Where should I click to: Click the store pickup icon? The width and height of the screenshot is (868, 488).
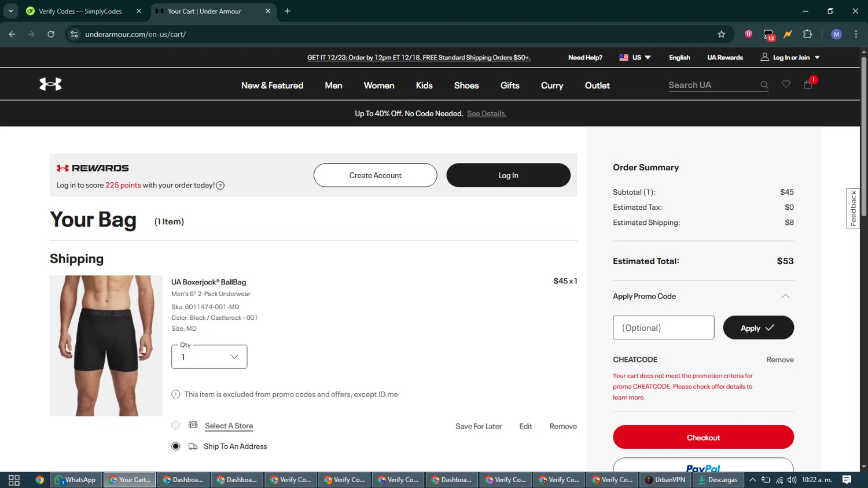coord(193,425)
